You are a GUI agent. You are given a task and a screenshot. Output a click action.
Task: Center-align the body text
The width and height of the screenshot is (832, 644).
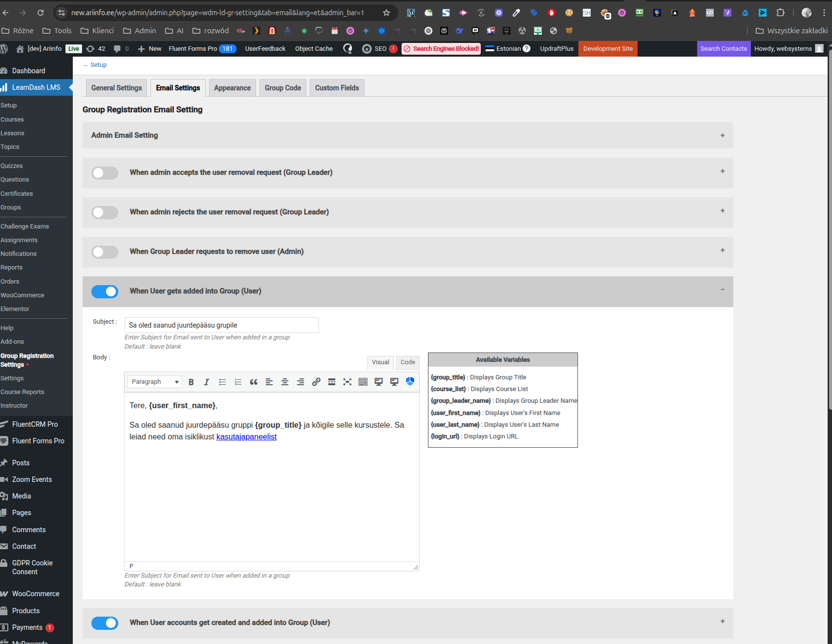point(285,382)
